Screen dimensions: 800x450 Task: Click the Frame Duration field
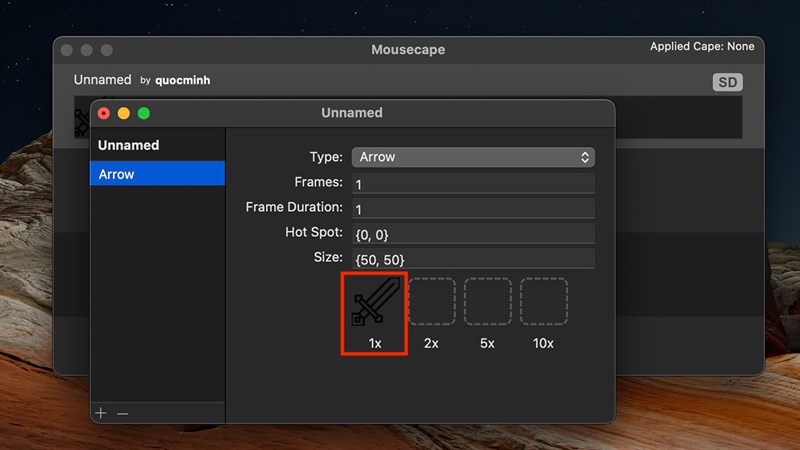(x=473, y=209)
